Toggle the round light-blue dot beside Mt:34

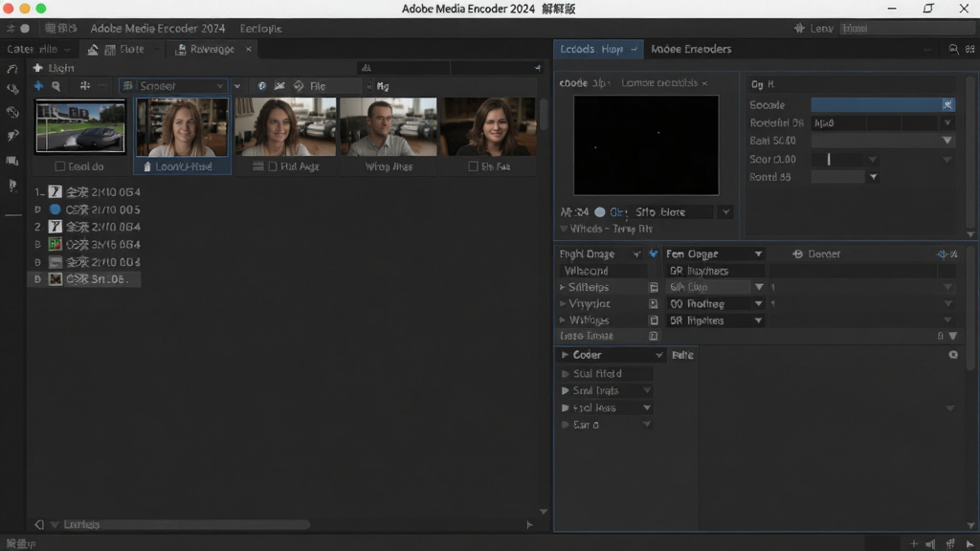[x=599, y=211]
